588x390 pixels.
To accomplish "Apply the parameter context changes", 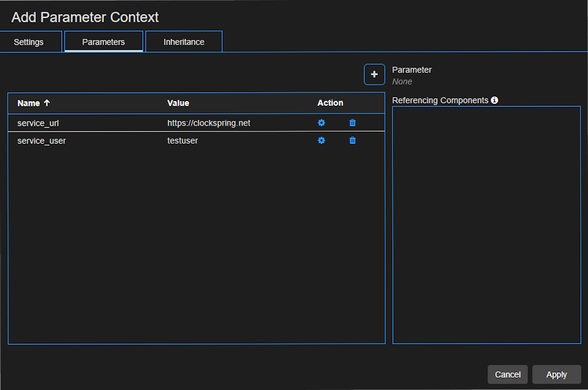I will click(556, 374).
